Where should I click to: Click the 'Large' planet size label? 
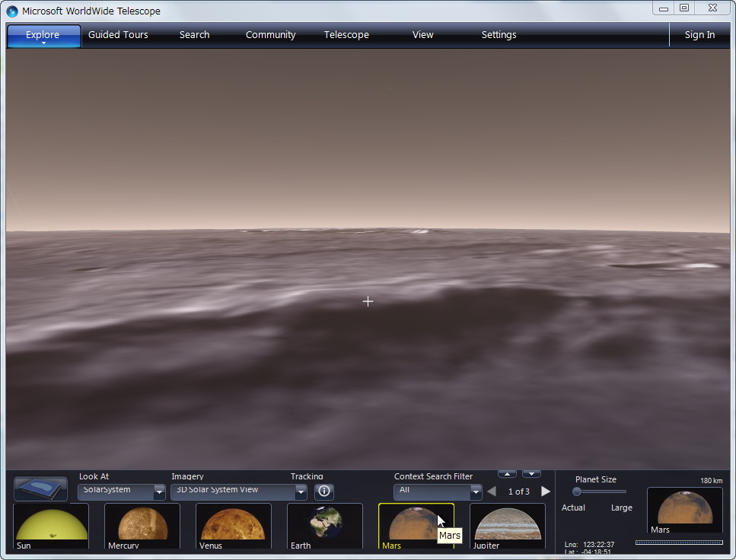coord(622,508)
